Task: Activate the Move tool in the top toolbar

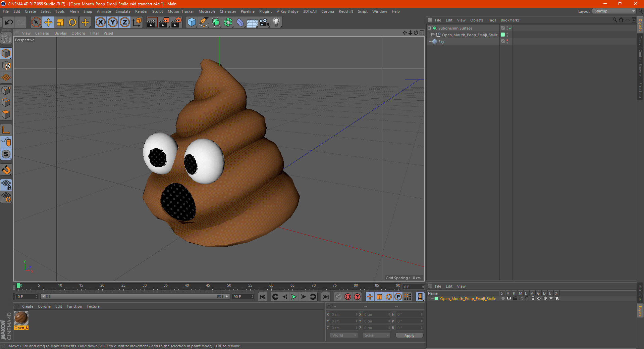Action: point(48,22)
